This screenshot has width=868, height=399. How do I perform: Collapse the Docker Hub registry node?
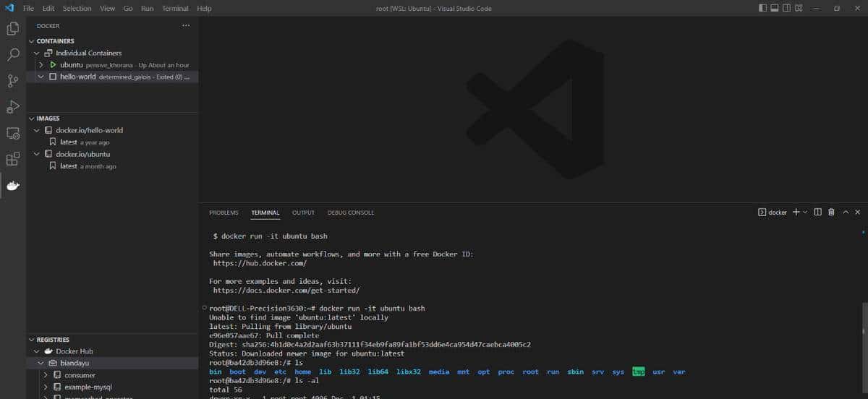37,351
